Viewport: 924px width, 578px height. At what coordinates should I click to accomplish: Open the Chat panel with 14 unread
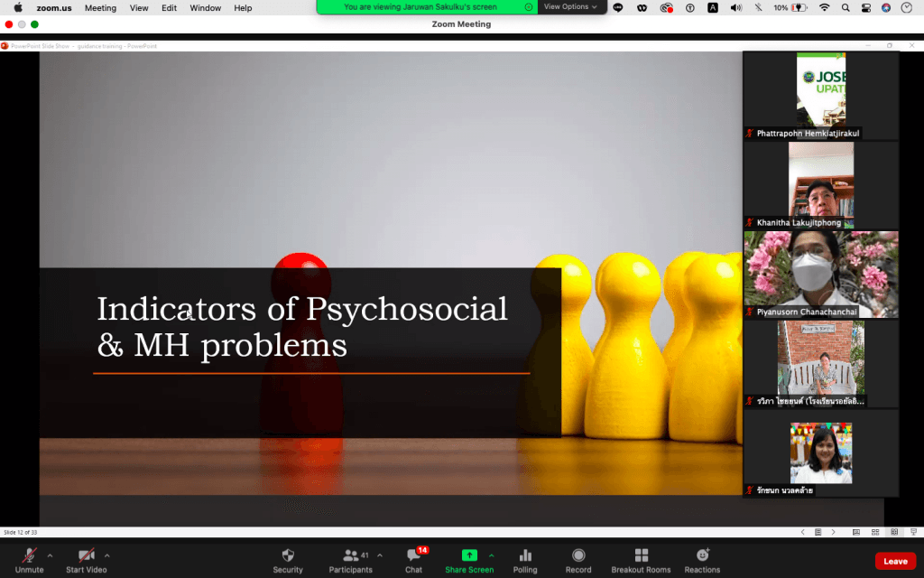click(414, 555)
